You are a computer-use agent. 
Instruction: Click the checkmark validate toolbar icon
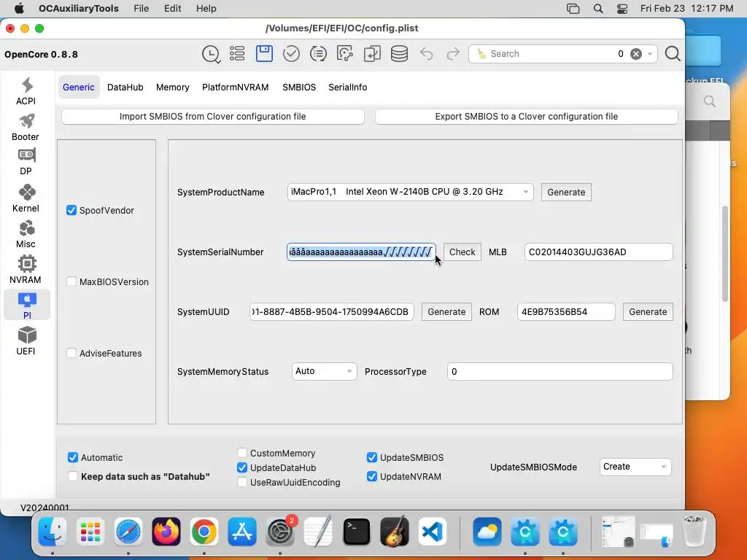[x=291, y=54]
